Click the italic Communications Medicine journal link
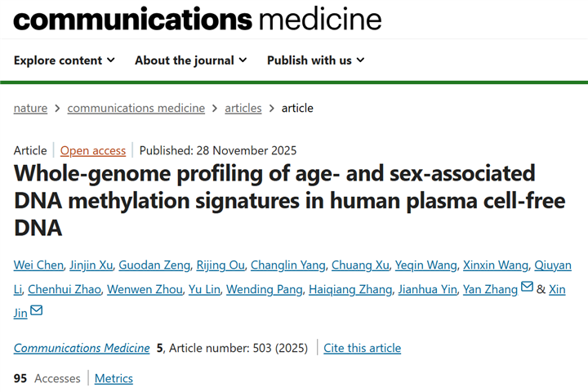 click(82, 348)
